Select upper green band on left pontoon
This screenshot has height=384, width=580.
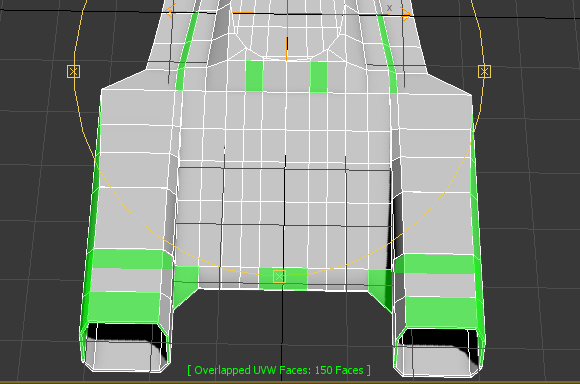[x=128, y=259]
